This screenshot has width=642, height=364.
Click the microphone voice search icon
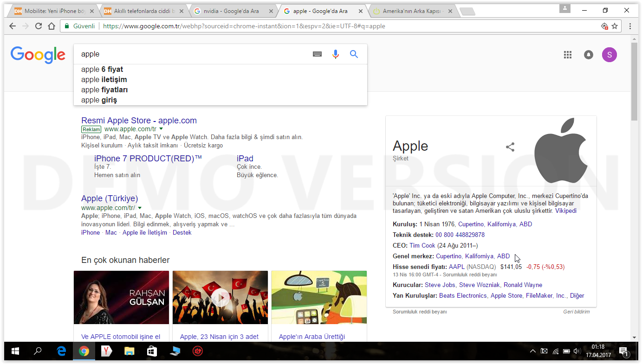coord(336,54)
